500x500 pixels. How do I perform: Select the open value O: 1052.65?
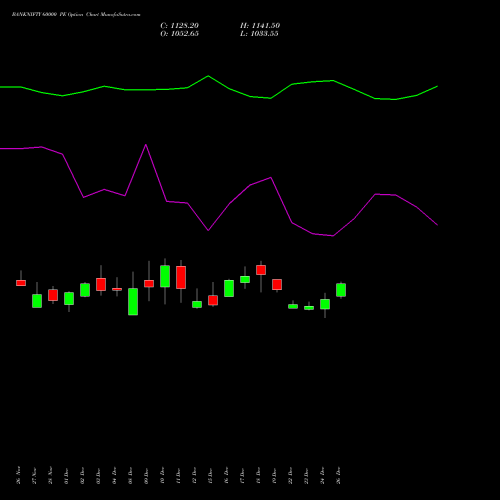coord(179,34)
